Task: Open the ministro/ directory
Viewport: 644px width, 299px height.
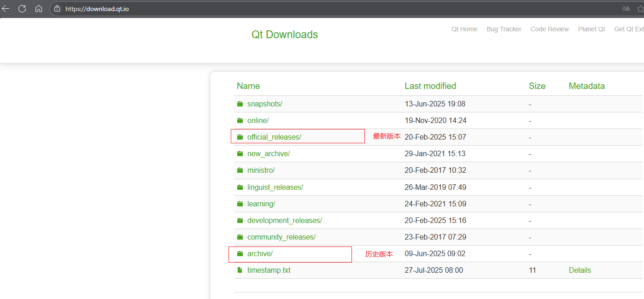Action: [x=261, y=170]
